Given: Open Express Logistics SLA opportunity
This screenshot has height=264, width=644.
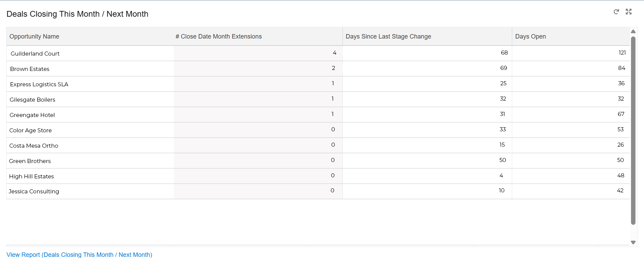Looking at the screenshot, I should (39, 84).
